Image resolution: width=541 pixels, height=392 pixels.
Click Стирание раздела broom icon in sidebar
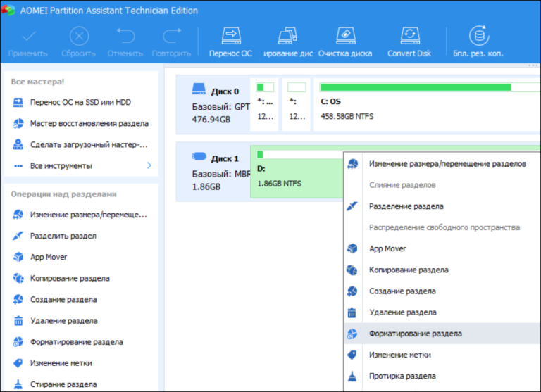click(18, 384)
